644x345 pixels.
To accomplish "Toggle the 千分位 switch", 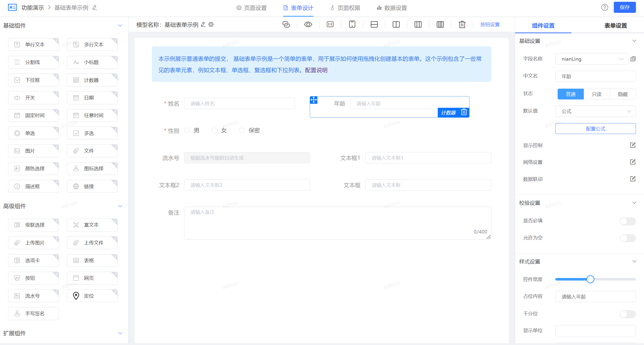I will pyautogui.click(x=628, y=314).
